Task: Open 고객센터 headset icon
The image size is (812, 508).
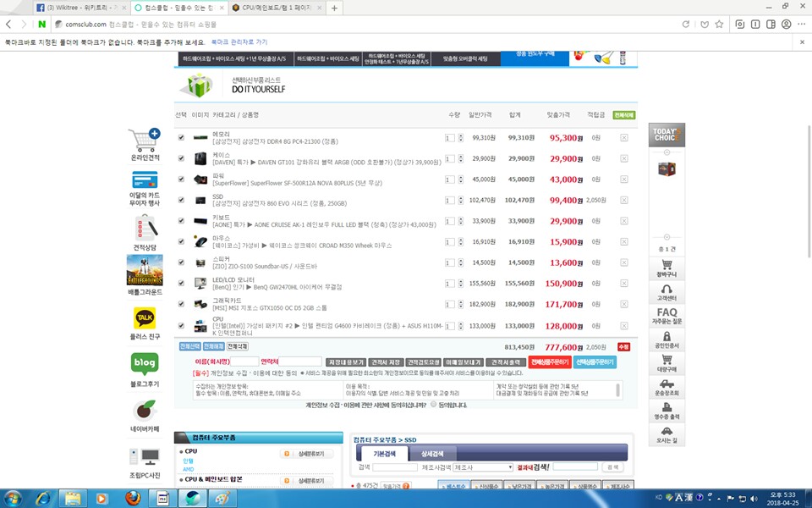Action: (x=667, y=293)
